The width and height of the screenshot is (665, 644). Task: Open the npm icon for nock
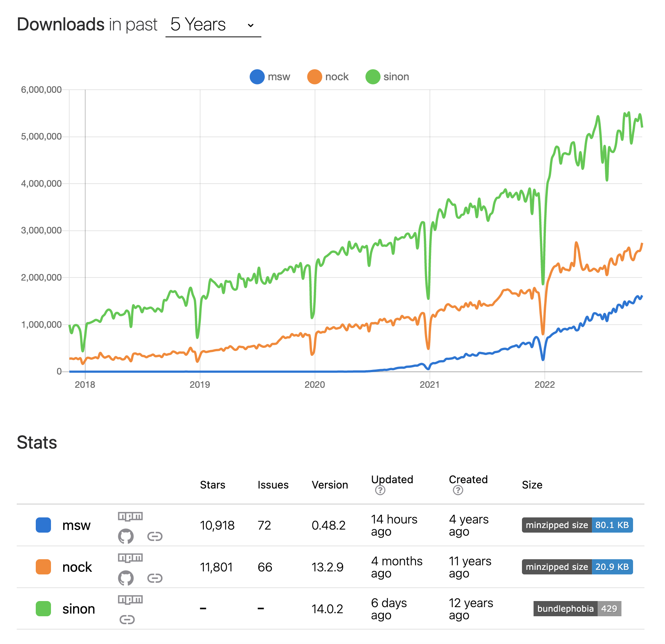(x=130, y=558)
